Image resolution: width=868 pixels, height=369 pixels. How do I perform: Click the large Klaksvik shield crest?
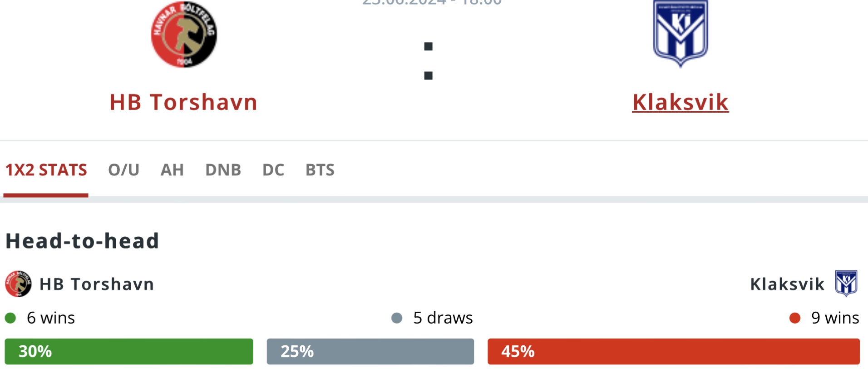(x=680, y=34)
